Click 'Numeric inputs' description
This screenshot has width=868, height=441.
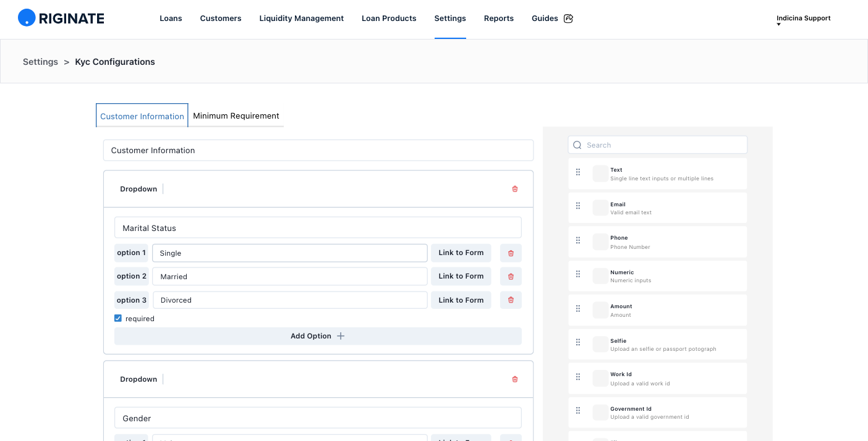(631, 280)
